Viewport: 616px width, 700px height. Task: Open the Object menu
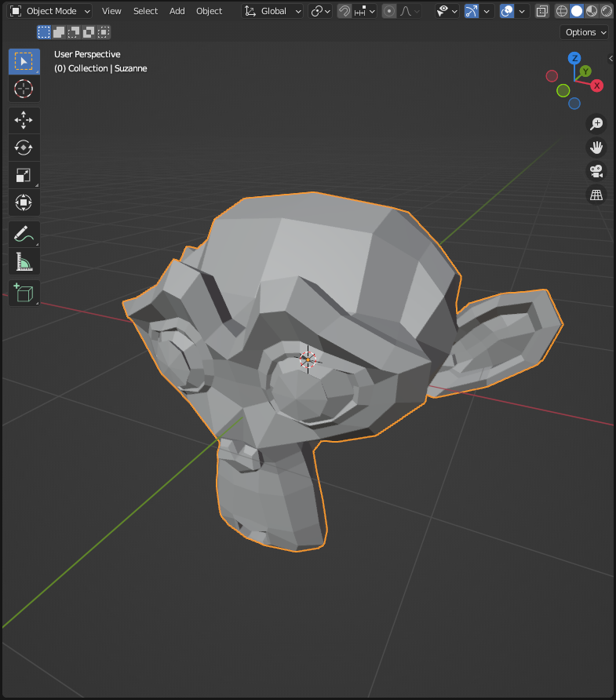pos(209,11)
